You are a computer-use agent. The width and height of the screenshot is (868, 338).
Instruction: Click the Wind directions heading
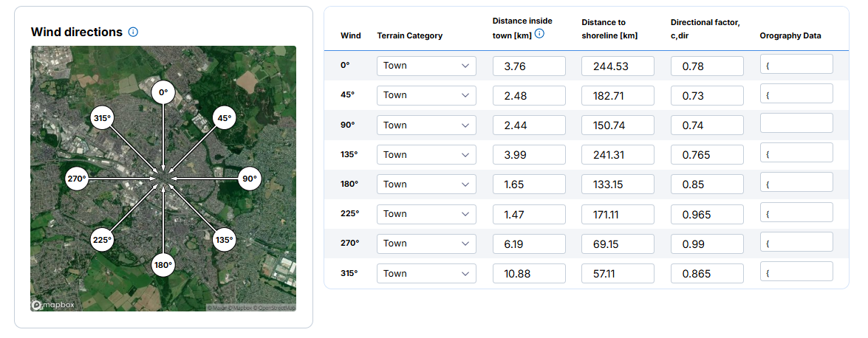pyautogui.click(x=76, y=32)
